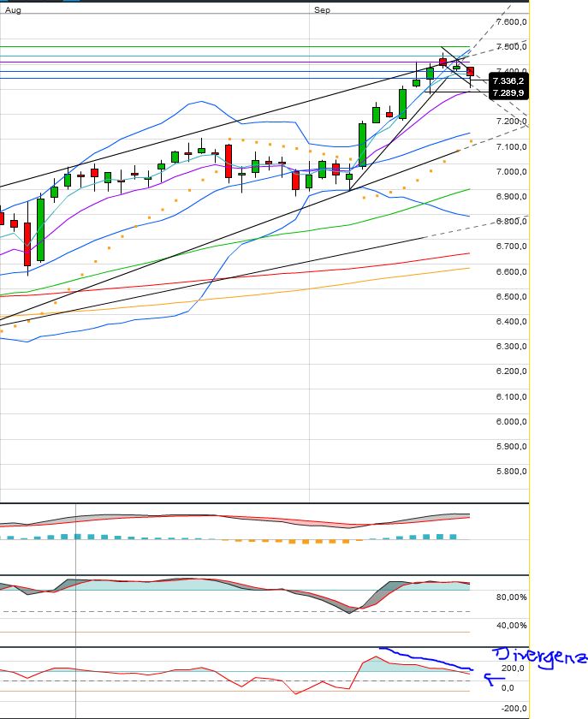The width and height of the screenshot is (588, 719).
Task: Click the 6.100,0 price axis label
Action: [512, 396]
